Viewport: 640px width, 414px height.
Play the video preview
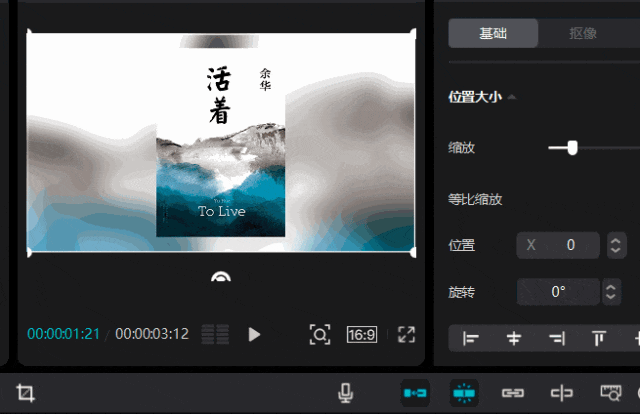click(x=254, y=334)
